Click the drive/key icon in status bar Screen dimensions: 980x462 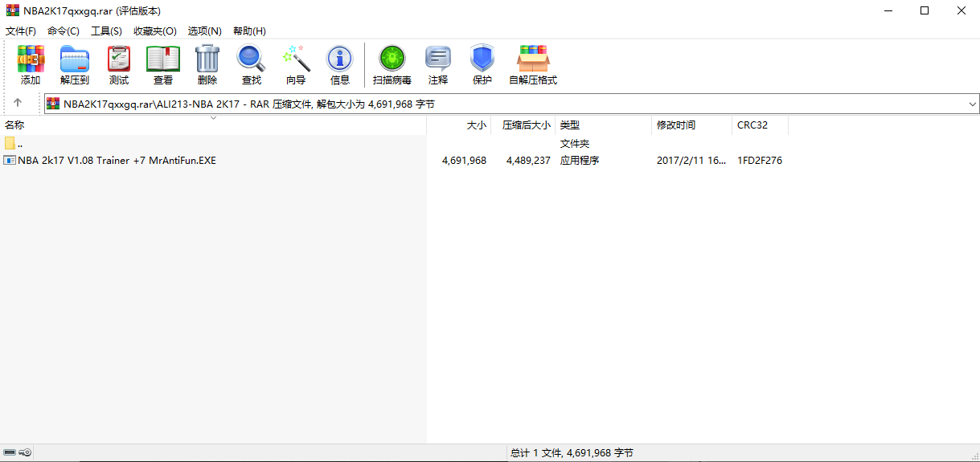pos(18,453)
